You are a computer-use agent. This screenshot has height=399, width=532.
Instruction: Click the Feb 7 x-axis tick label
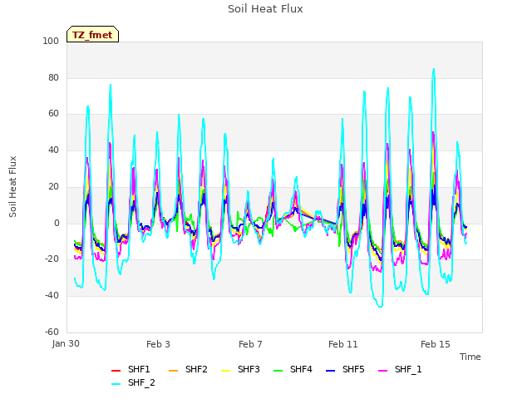pos(250,344)
